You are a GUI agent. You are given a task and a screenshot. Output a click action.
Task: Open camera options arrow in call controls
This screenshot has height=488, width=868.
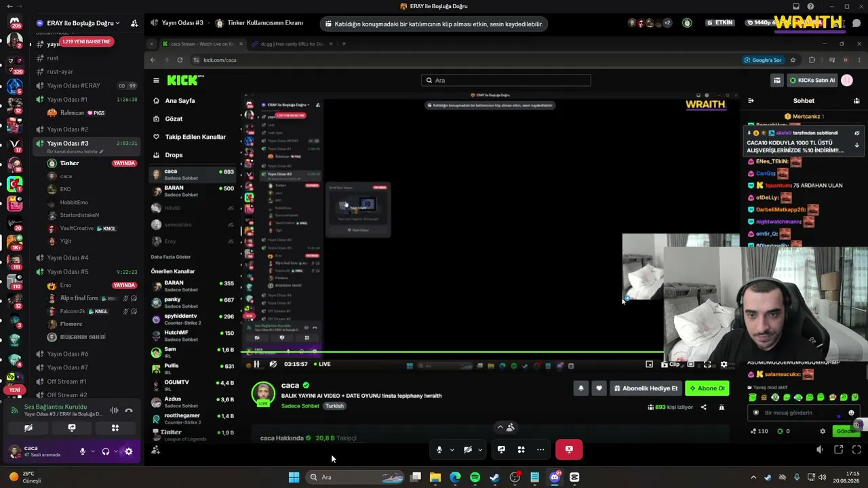(x=480, y=449)
